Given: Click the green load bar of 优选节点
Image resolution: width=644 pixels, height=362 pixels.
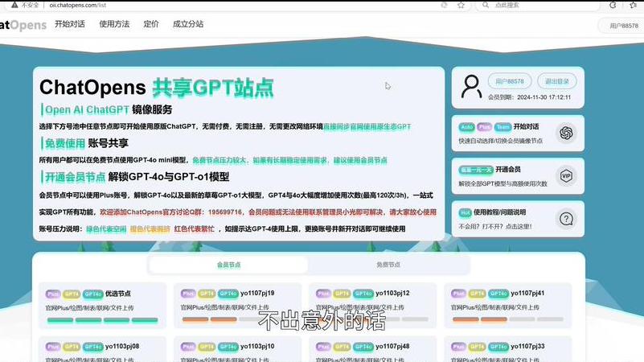Looking at the screenshot, I should [x=102, y=319].
